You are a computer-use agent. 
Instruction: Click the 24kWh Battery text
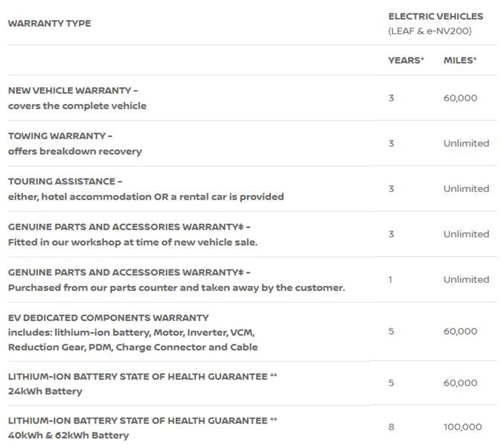click(45, 391)
